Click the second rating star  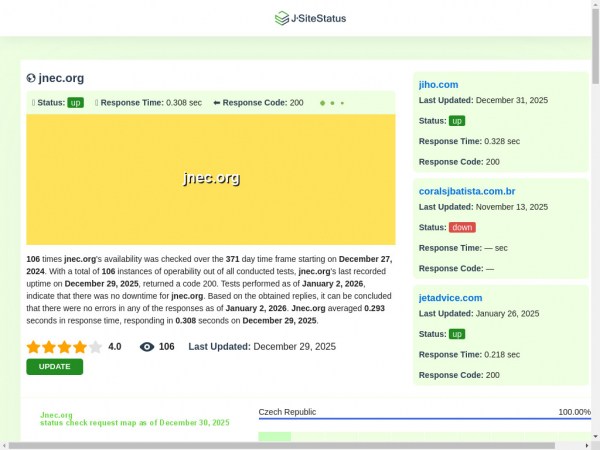(x=49, y=347)
